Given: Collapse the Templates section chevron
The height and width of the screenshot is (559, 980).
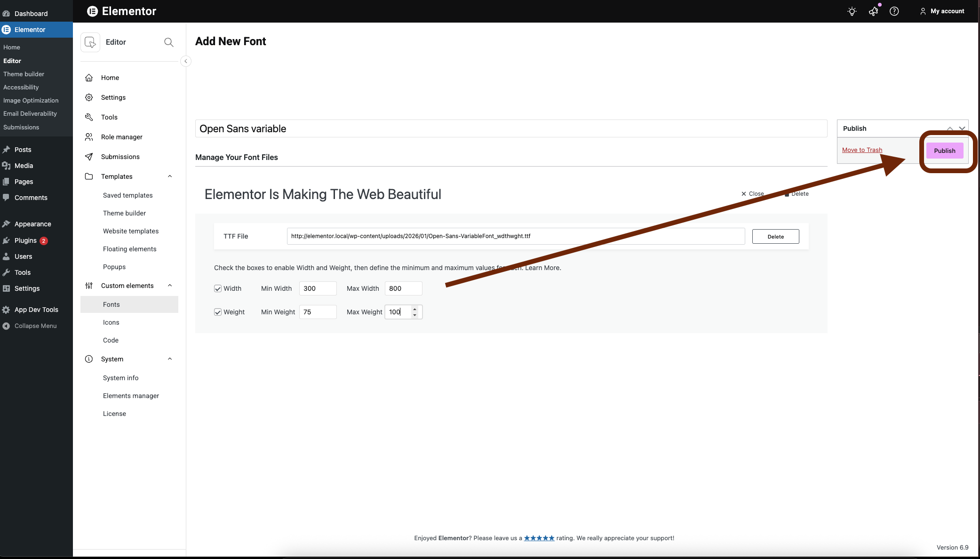Looking at the screenshot, I should pyautogui.click(x=170, y=176).
